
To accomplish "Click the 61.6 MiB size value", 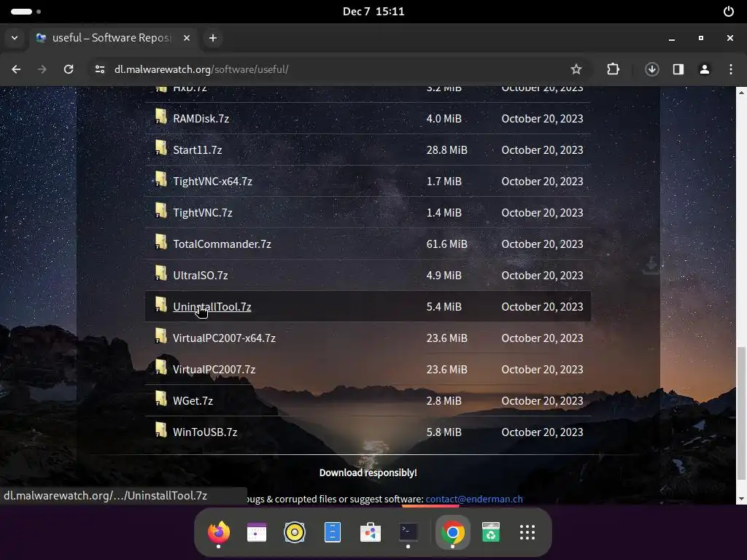I will pos(447,244).
